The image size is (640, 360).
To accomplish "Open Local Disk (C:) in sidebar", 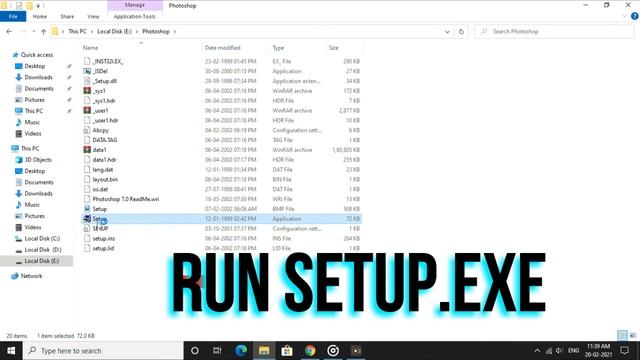I will [42, 238].
